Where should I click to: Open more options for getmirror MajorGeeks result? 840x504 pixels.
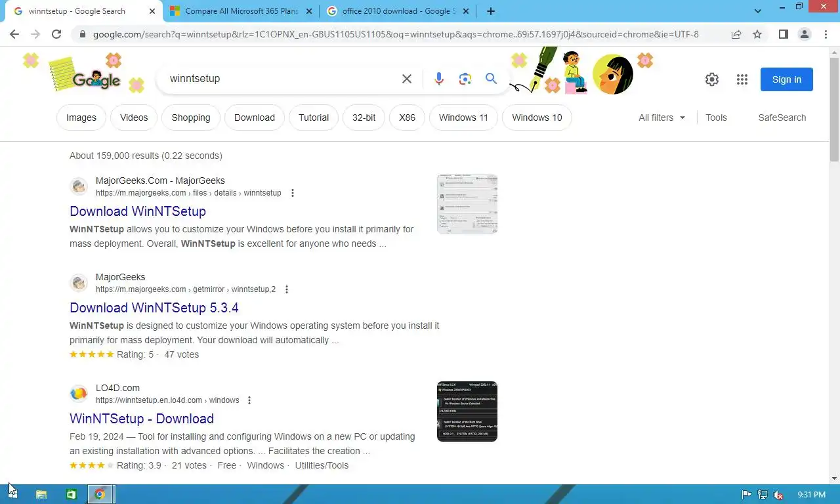(287, 289)
